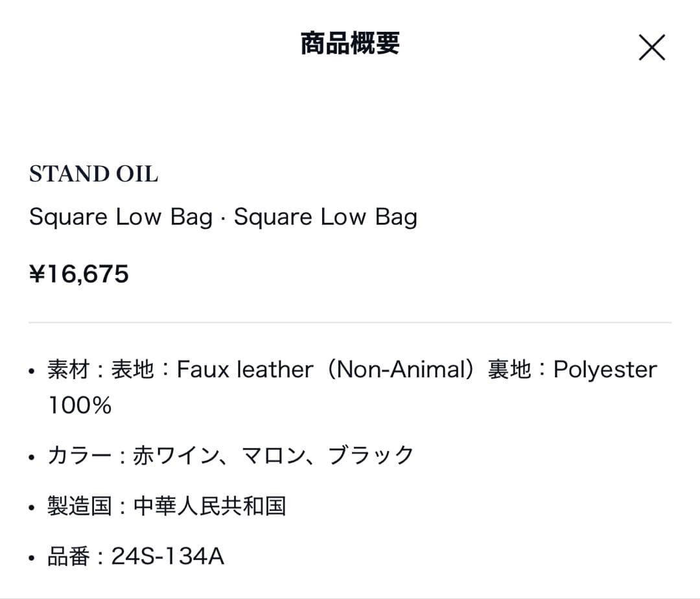Open the STAND OIL brand page
Viewport: 700px width, 599px height.
(93, 174)
